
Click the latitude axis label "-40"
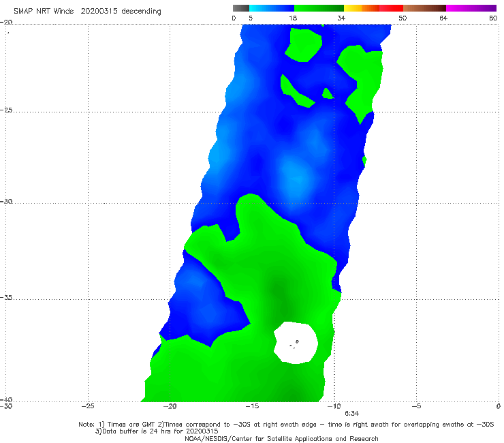point(6,399)
